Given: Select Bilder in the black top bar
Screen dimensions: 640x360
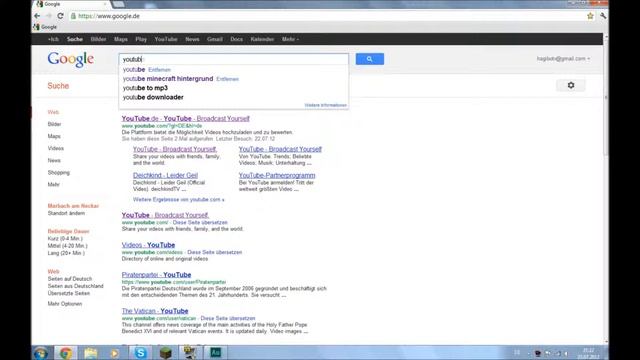Looking at the screenshot, I should tap(98, 39).
